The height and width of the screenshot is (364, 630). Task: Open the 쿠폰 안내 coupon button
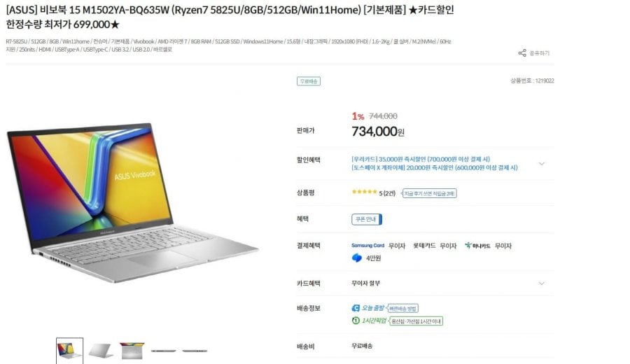(x=367, y=219)
